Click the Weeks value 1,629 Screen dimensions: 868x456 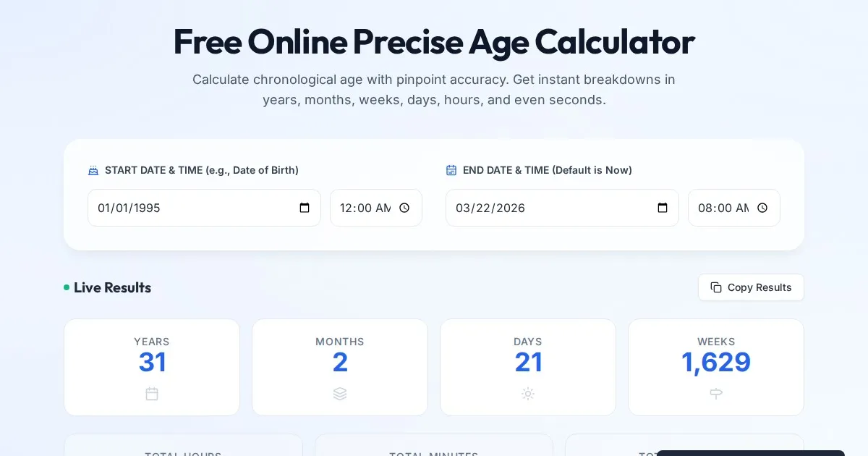click(716, 363)
